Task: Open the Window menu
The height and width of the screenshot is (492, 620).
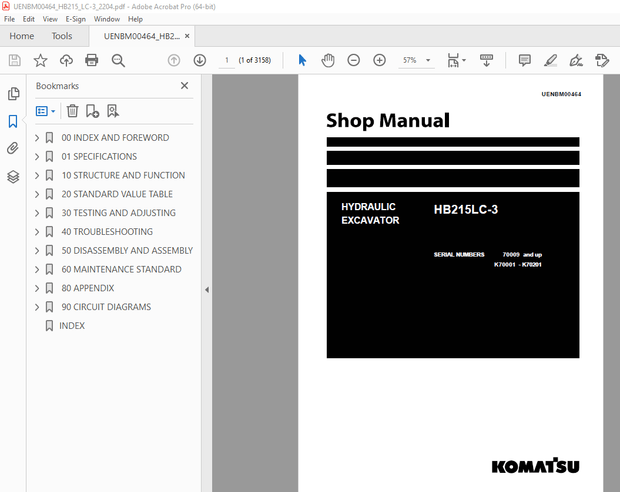Action: (107, 19)
